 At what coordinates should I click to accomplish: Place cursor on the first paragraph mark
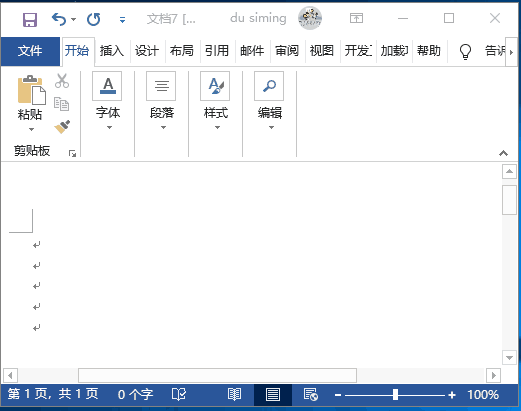click(37, 245)
